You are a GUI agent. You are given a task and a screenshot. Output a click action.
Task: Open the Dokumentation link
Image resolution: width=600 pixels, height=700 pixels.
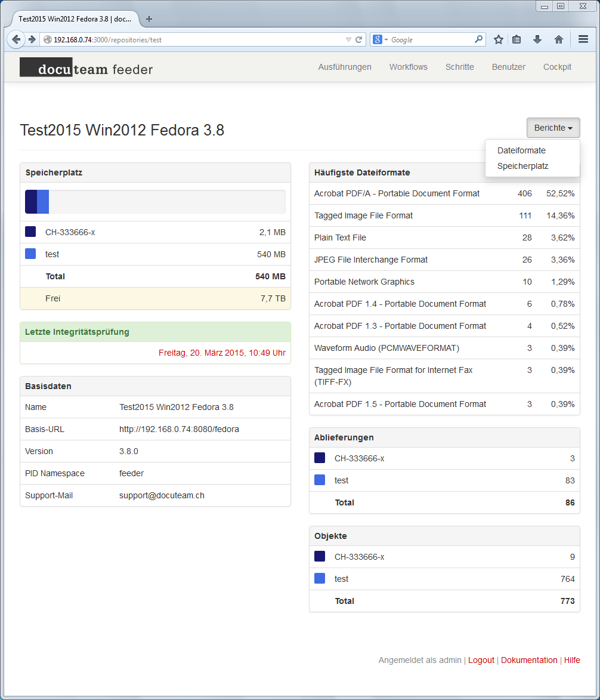(x=529, y=660)
